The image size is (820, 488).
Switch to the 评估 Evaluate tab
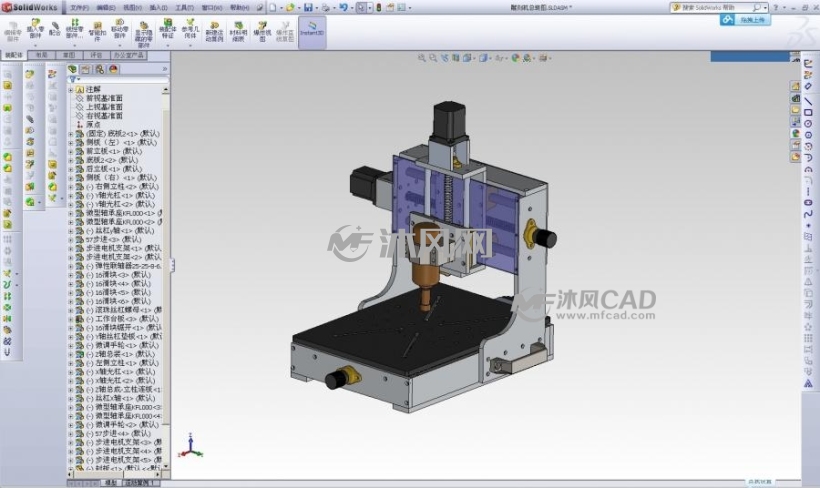pyautogui.click(x=96, y=55)
